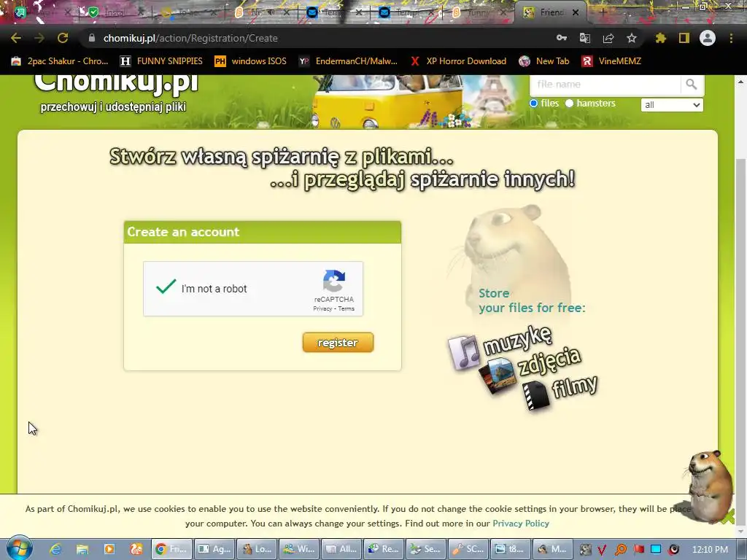Click the 'Store your files for free:' text
The width and height of the screenshot is (747, 560).
click(532, 300)
